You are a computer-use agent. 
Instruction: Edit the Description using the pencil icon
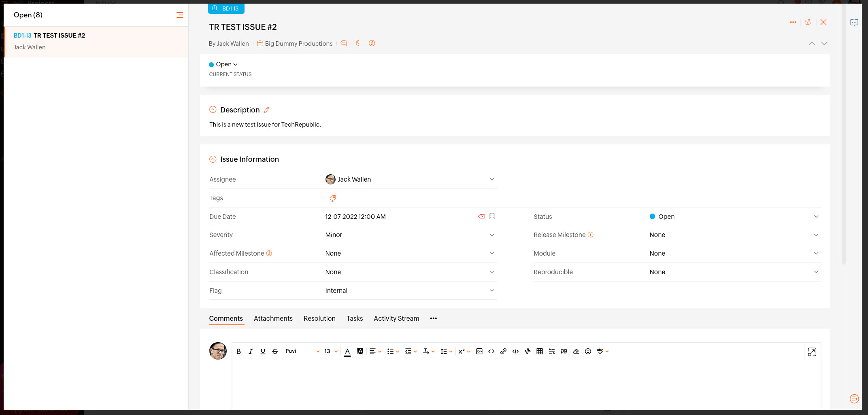coord(267,110)
